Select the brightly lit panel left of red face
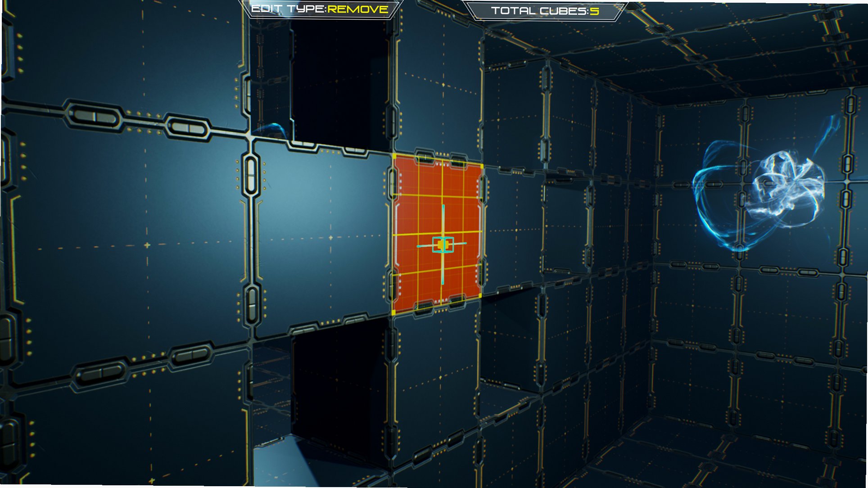 point(321,236)
